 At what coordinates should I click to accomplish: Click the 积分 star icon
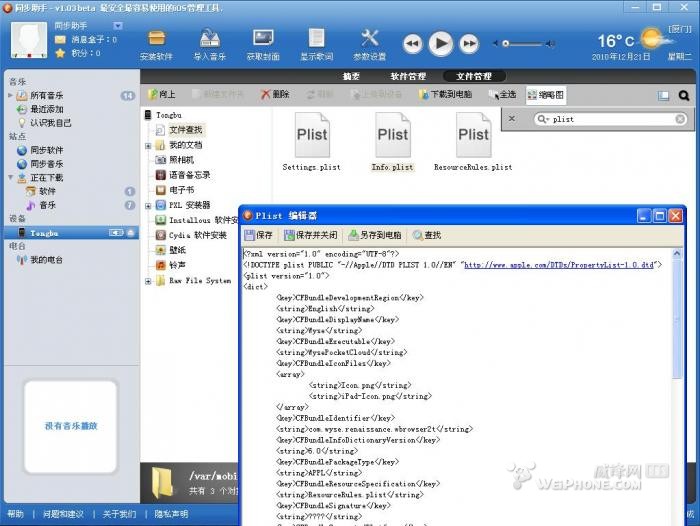pyautogui.click(x=60, y=53)
